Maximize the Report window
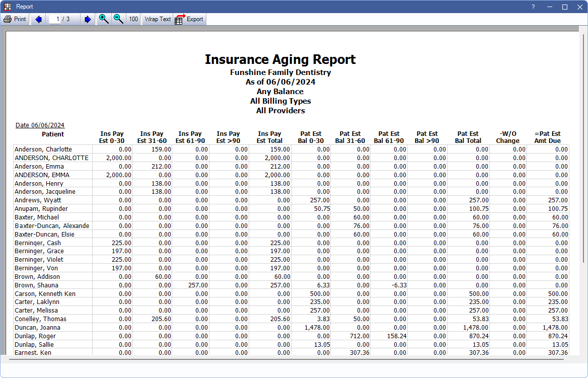Viewport: 588px width, 378px height. (x=565, y=7)
